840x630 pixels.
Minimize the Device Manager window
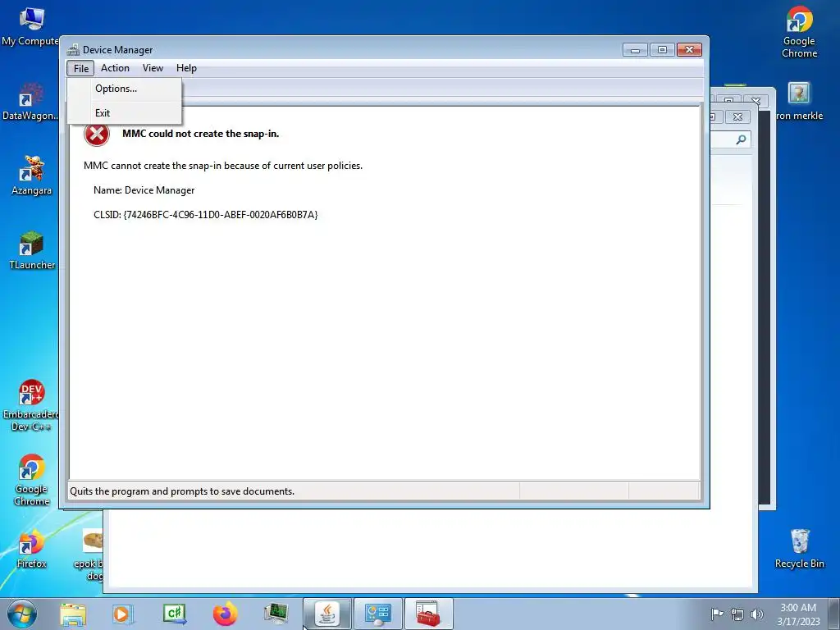pyautogui.click(x=636, y=50)
